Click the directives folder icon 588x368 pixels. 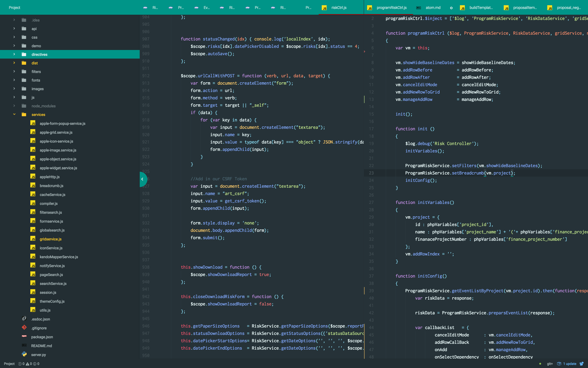click(x=24, y=54)
